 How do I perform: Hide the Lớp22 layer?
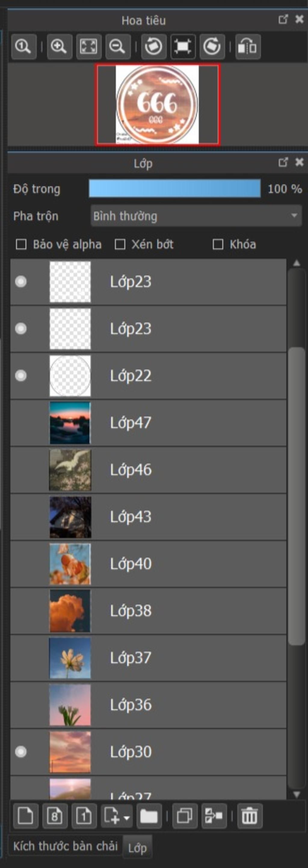tap(21, 375)
